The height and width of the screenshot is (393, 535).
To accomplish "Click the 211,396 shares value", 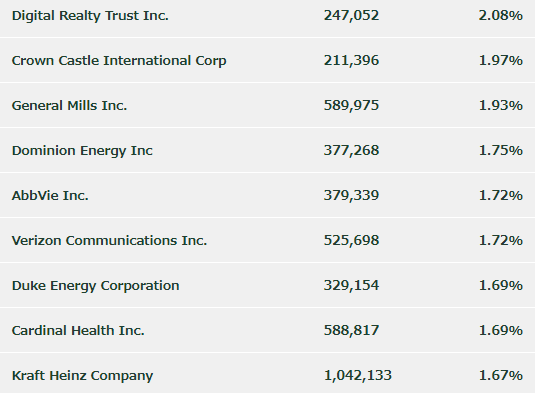I will (x=351, y=61).
